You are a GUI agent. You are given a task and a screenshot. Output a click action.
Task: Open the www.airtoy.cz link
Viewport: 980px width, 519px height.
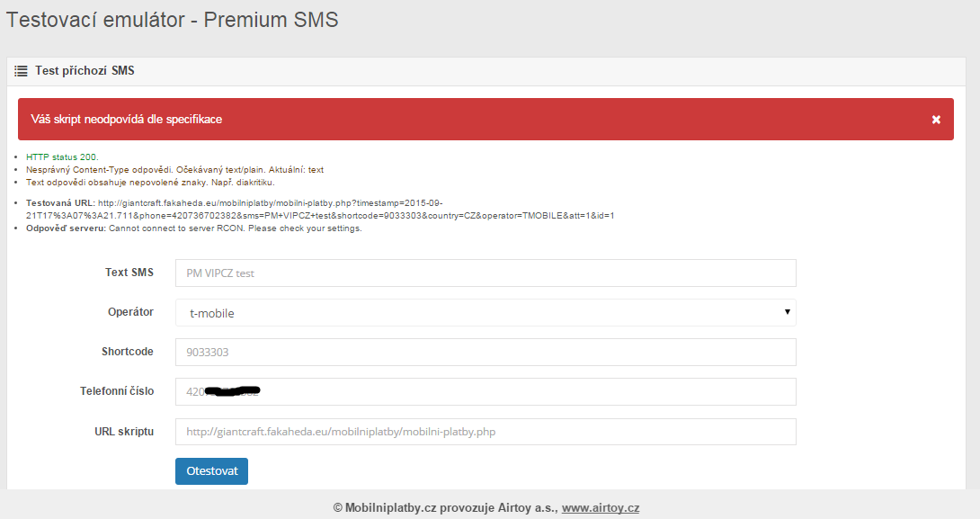click(x=600, y=507)
